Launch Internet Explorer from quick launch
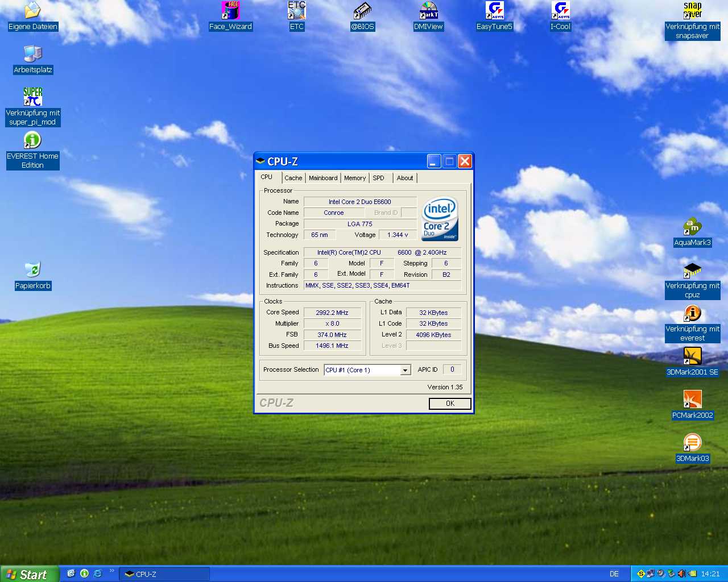This screenshot has width=728, height=582. tap(97, 573)
